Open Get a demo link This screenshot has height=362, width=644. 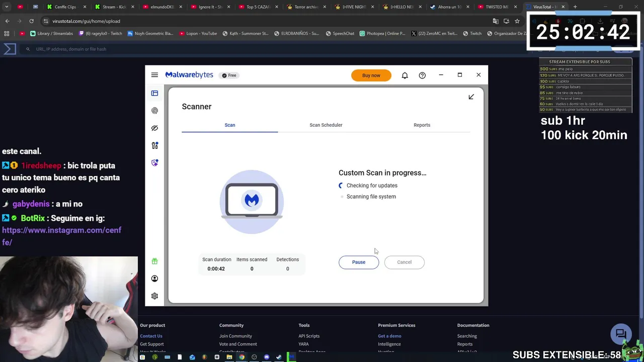[389, 336]
